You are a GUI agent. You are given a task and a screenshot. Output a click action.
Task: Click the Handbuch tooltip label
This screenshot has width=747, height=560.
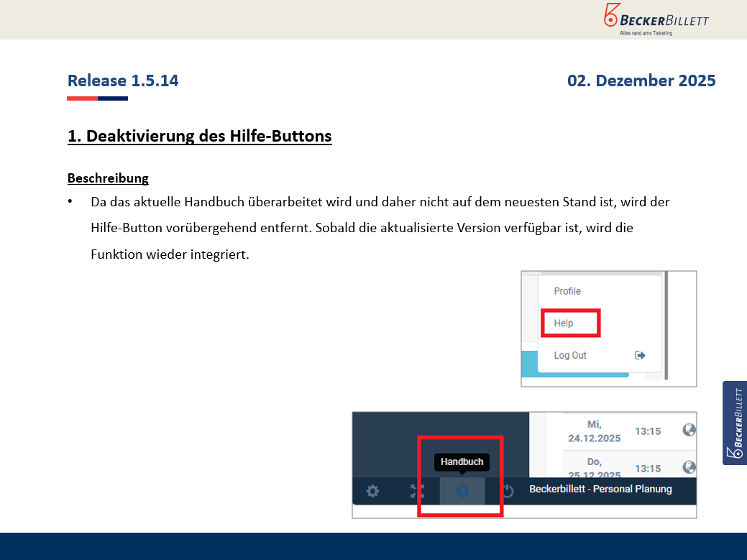point(462,462)
